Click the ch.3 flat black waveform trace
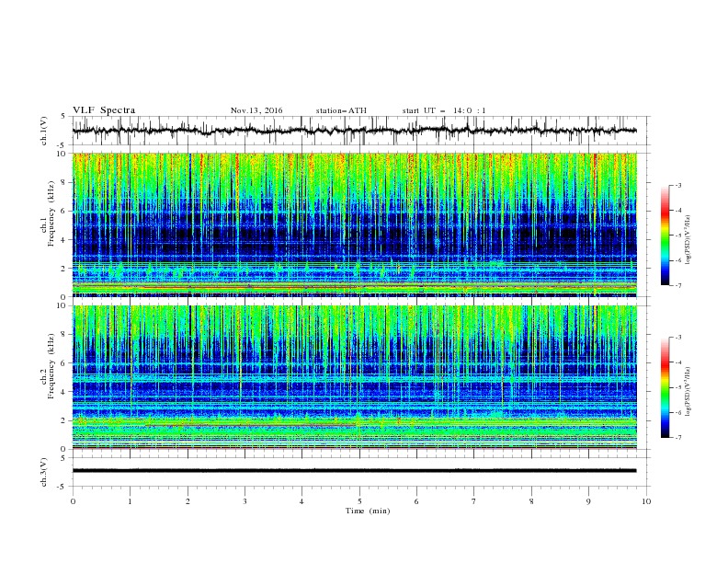 tap(354, 471)
